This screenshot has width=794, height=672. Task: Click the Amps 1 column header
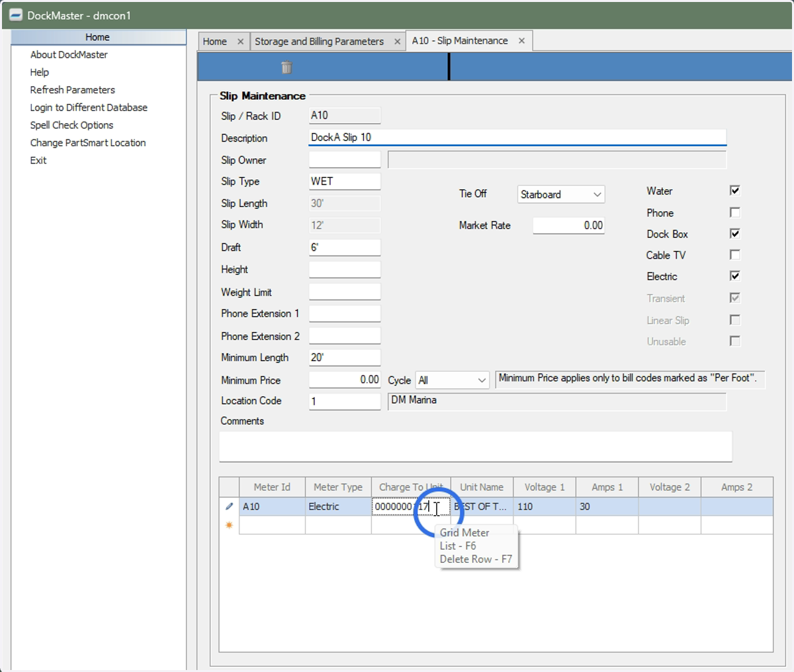tap(607, 487)
